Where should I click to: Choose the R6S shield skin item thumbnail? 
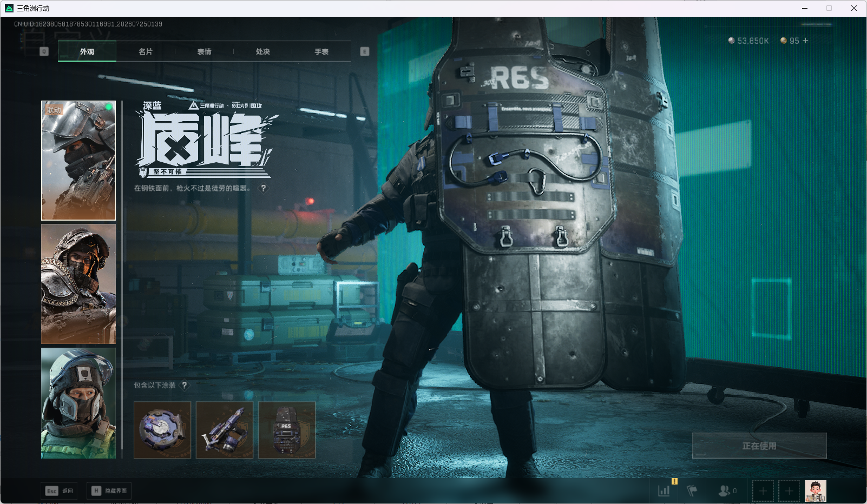(x=287, y=430)
